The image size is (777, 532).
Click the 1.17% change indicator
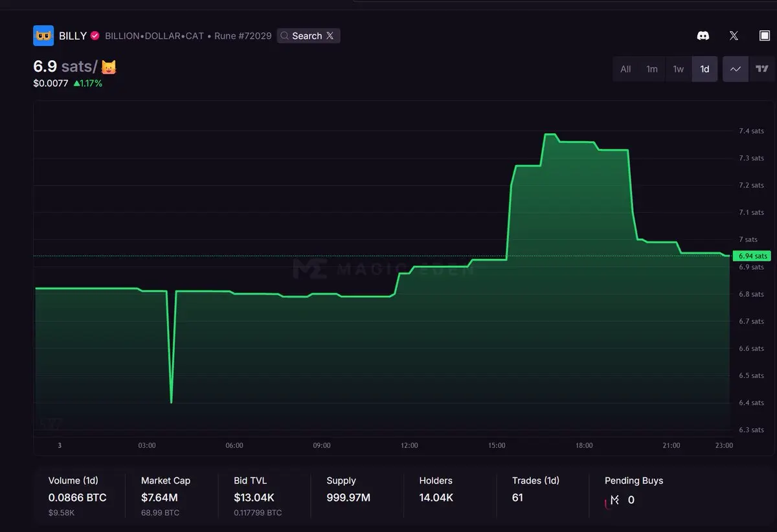[x=87, y=83]
